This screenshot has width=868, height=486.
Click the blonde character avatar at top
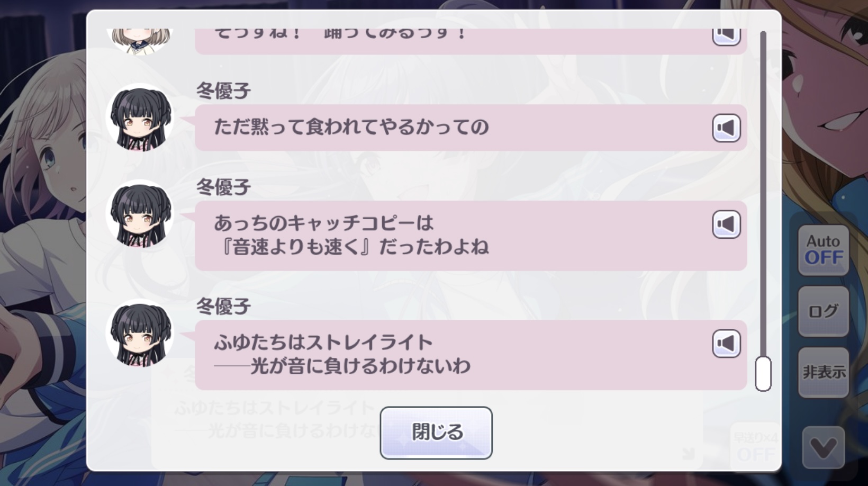click(x=140, y=39)
